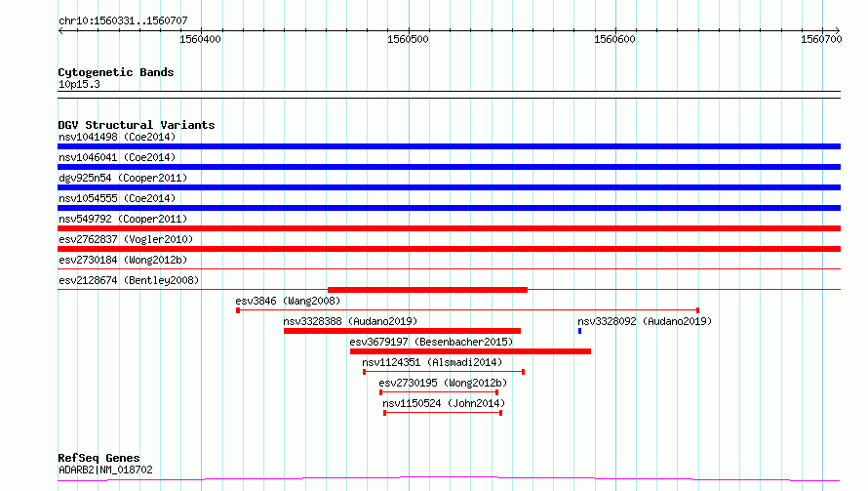Click the dgv925n54 (Cooper2011) label

point(123,178)
